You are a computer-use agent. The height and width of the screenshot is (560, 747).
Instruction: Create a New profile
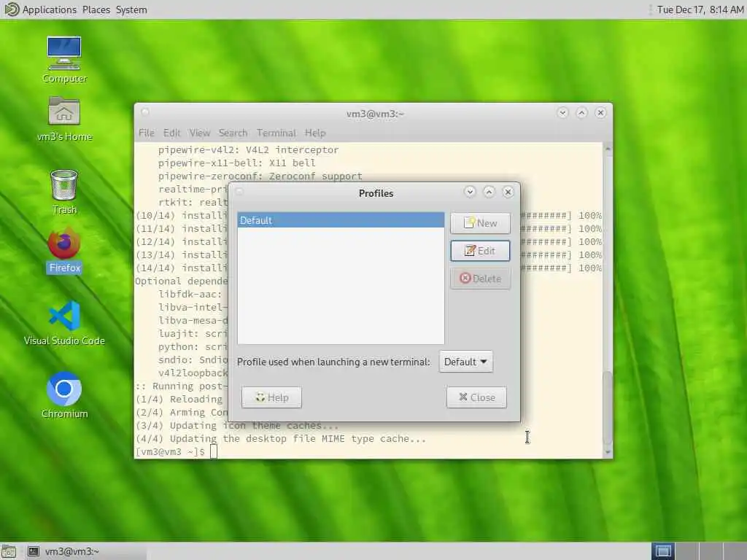(x=480, y=223)
